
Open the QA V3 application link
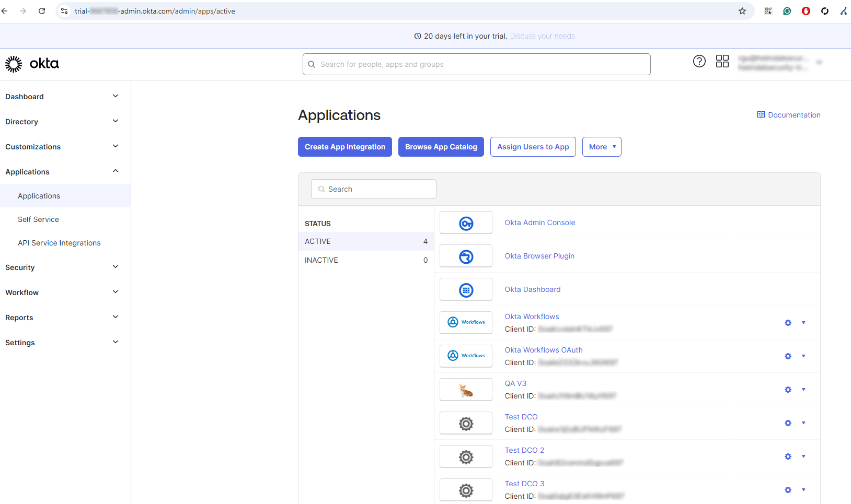pos(515,383)
